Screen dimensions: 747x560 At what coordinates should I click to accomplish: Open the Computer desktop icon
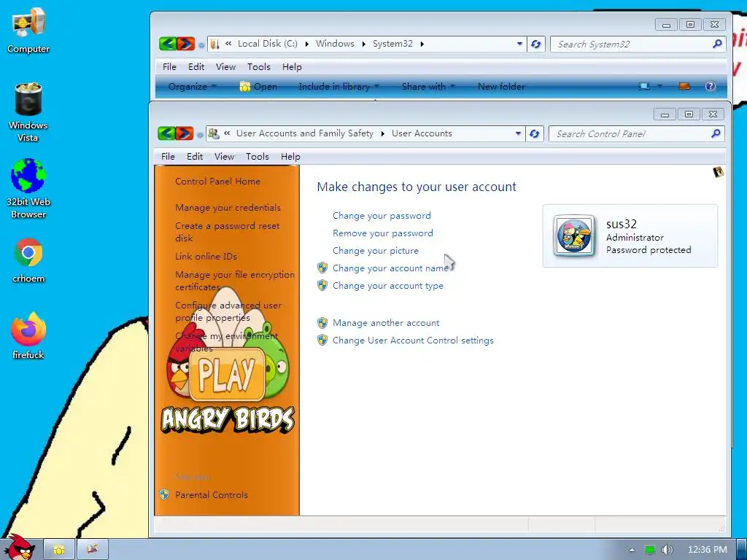pos(28,31)
